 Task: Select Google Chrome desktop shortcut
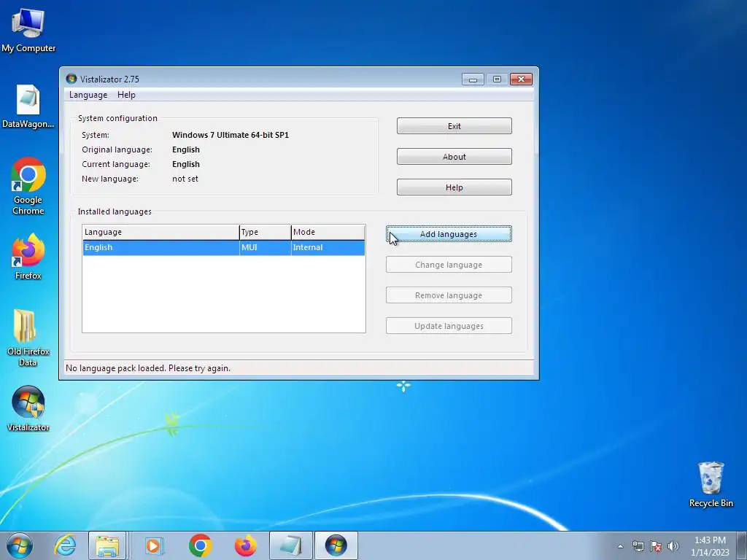pyautogui.click(x=28, y=186)
